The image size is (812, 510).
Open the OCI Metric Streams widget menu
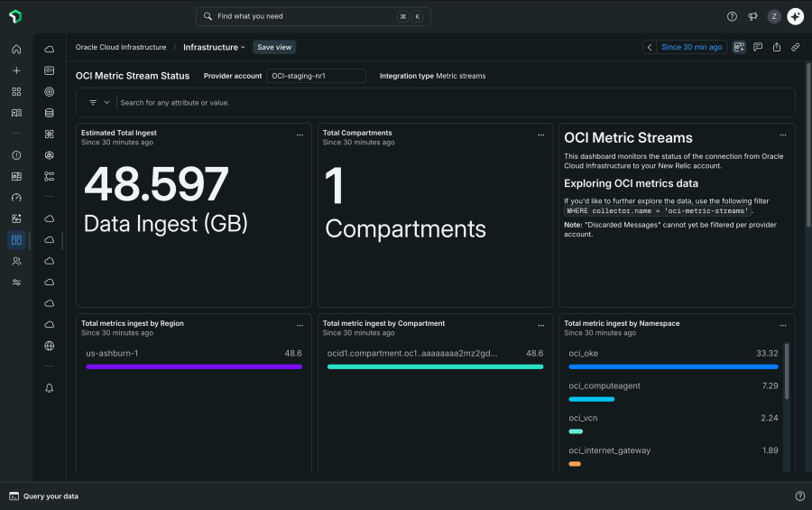783,134
